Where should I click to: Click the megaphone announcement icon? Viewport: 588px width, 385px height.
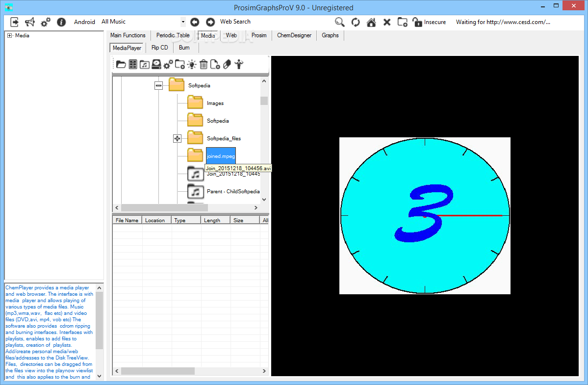tap(29, 22)
